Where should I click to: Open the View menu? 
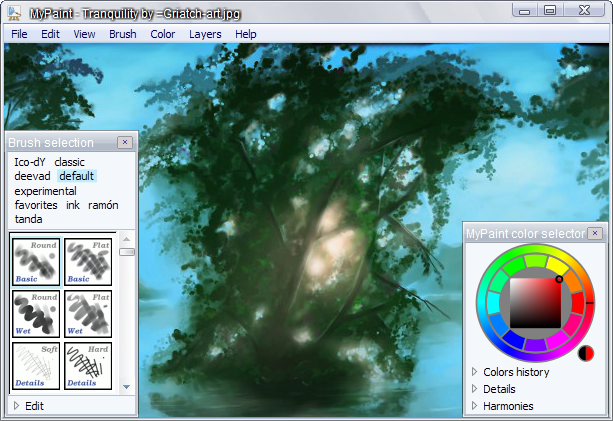pyautogui.click(x=84, y=34)
